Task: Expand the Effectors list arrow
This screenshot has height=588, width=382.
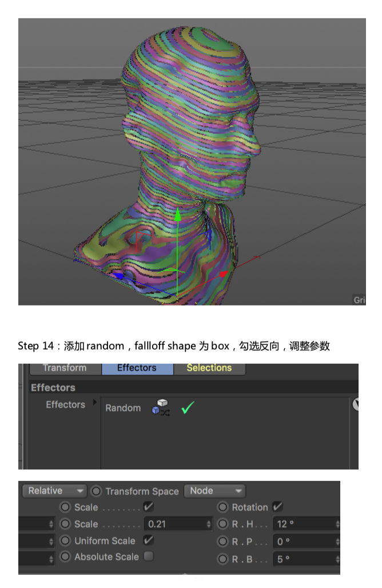Action: [94, 402]
